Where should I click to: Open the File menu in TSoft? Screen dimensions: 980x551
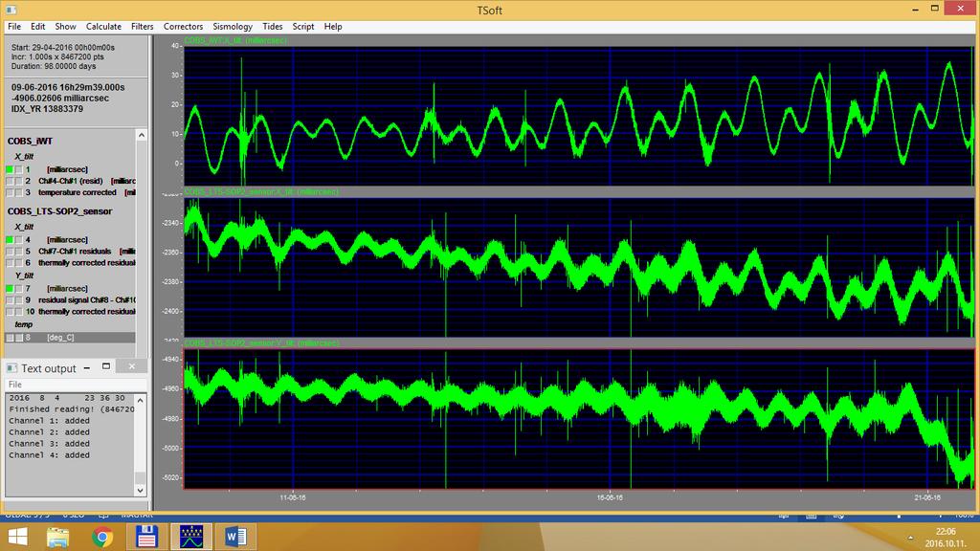pos(14,26)
